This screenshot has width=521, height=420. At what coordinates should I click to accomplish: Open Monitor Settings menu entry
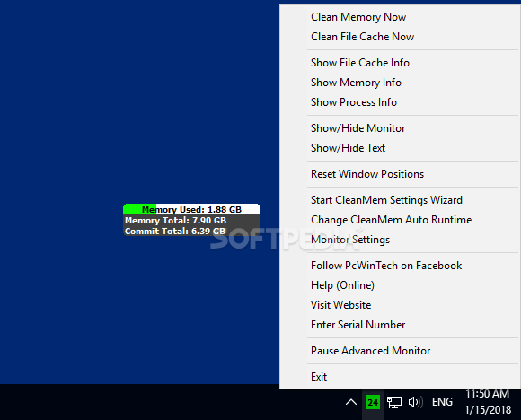pos(399,240)
